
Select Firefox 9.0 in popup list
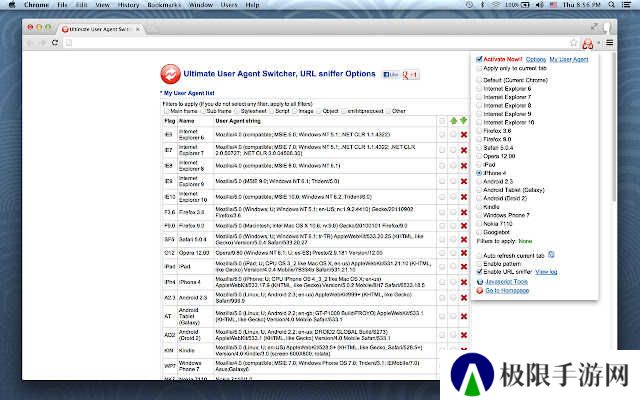coord(479,140)
